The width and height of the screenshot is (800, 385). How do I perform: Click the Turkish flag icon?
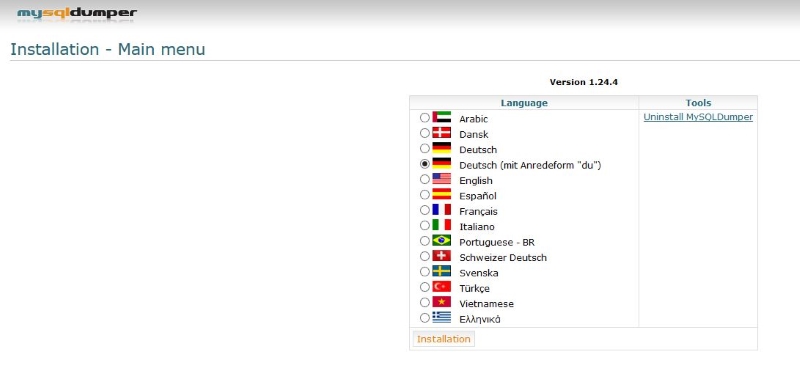pos(441,287)
